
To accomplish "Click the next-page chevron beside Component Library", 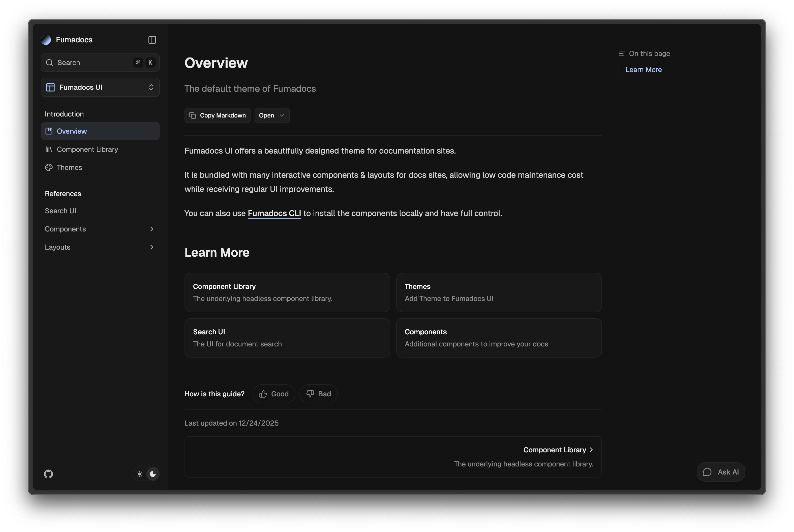I will click(591, 450).
